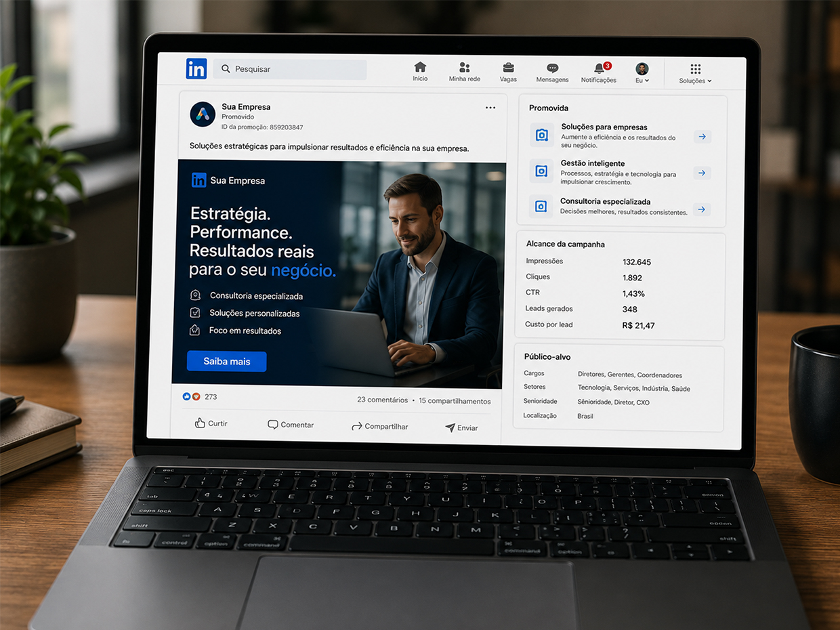This screenshot has height=630, width=840.
Task: Click the icon beside Foco em resultados
Action: click(x=195, y=330)
